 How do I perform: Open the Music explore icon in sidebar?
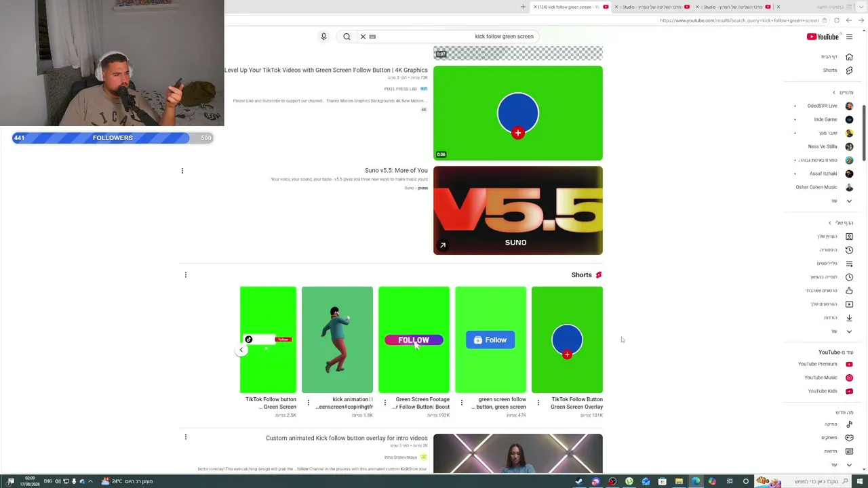[849, 424]
